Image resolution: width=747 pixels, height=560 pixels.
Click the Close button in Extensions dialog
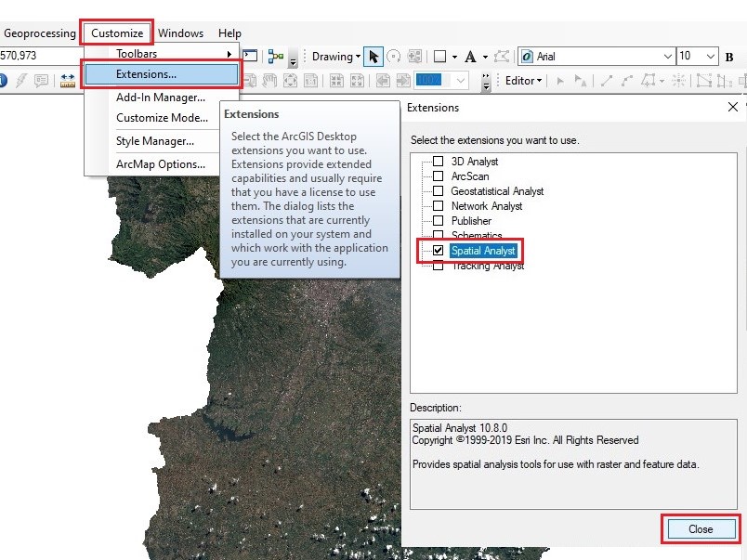pos(701,529)
